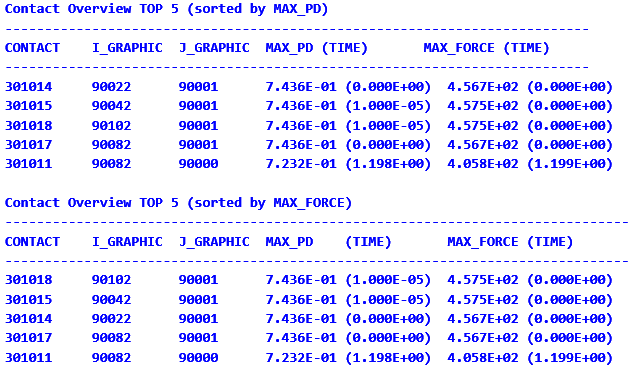Screen dimensions: 638x368
Task: Select contact 301014 in the MAX_FORCE-sorted table
Action: tap(28, 318)
